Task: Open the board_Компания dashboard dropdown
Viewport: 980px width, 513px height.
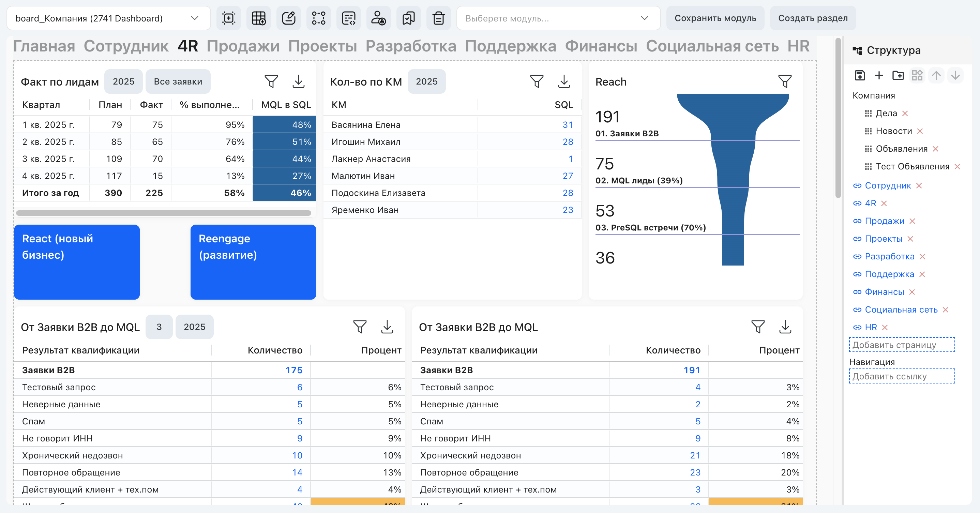Action: point(109,18)
